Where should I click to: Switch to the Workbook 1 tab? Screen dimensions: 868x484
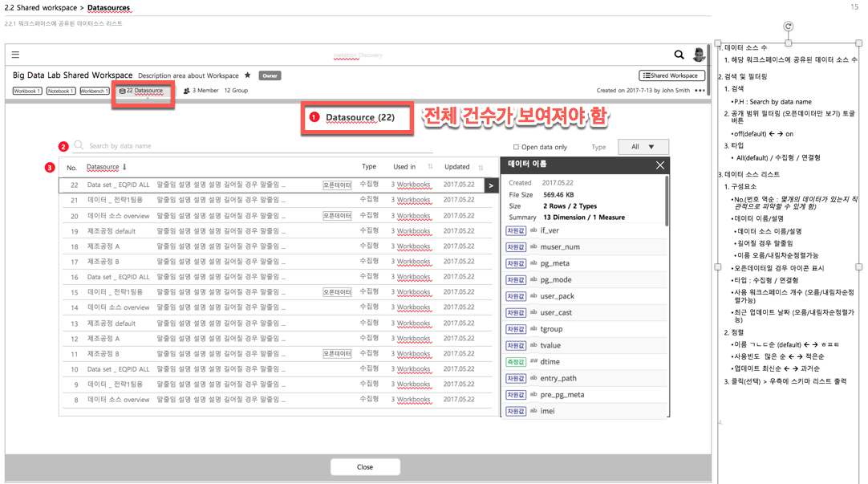click(27, 91)
